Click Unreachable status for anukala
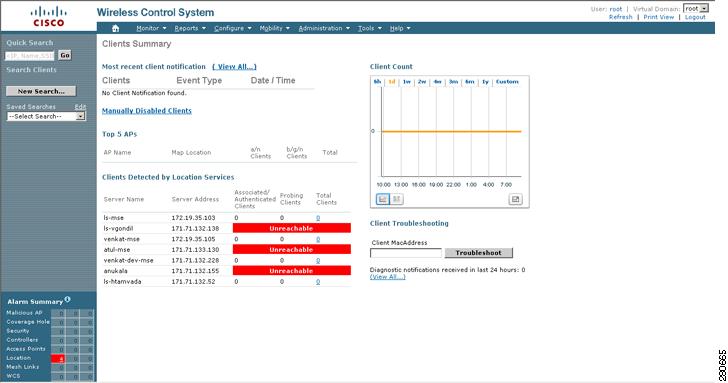 [x=292, y=271]
